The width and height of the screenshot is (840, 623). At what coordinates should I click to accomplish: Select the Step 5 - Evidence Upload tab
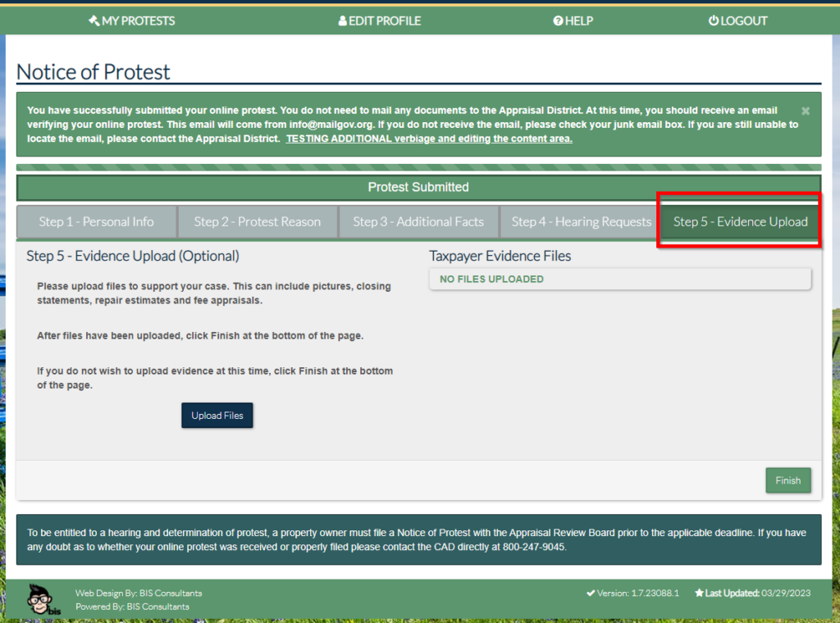coord(740,221)
